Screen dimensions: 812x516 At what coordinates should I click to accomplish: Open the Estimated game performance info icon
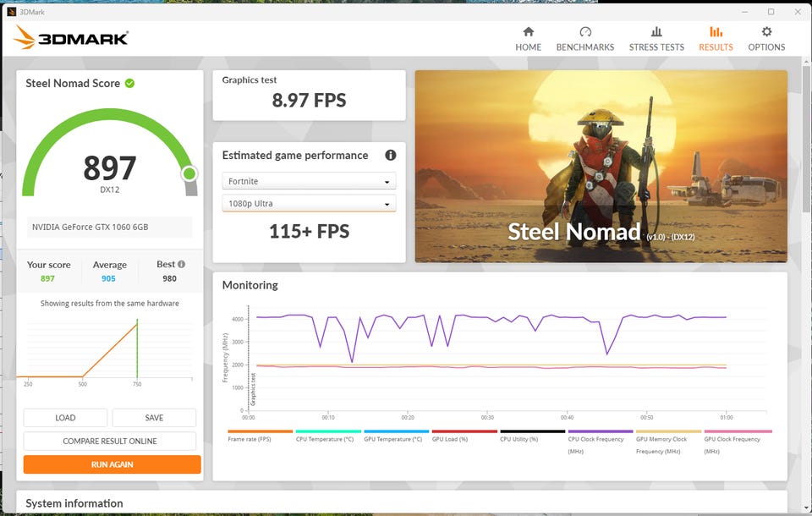391,155
